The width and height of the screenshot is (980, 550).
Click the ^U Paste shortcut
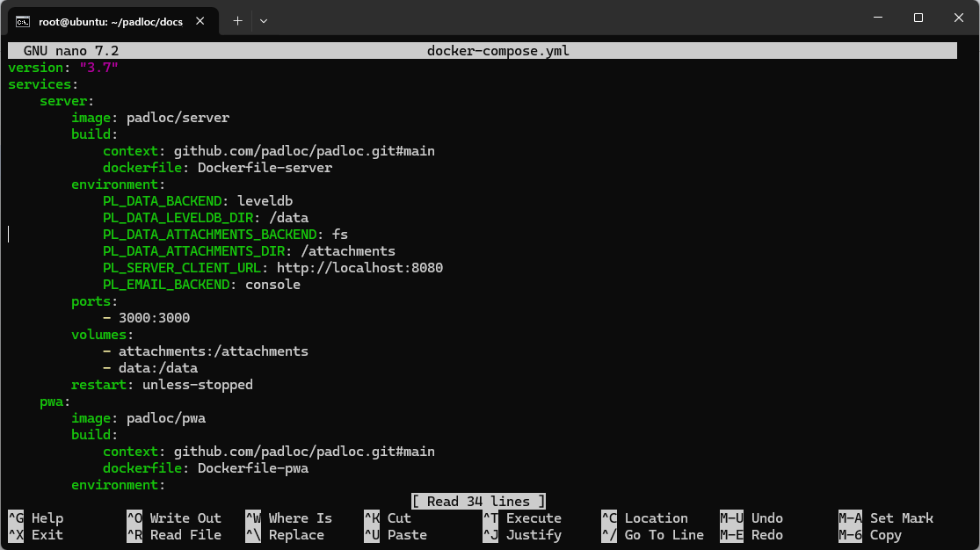pyautogui.click(x=396, y=535)
